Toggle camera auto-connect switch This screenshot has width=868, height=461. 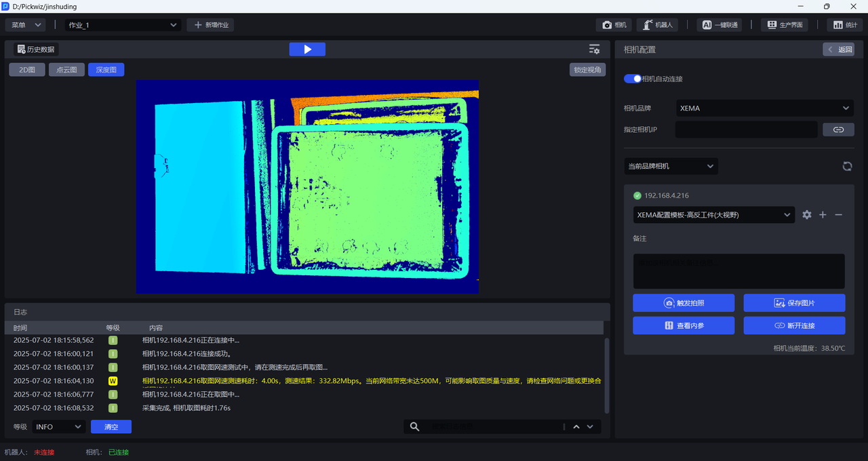[x=633, y=79]
